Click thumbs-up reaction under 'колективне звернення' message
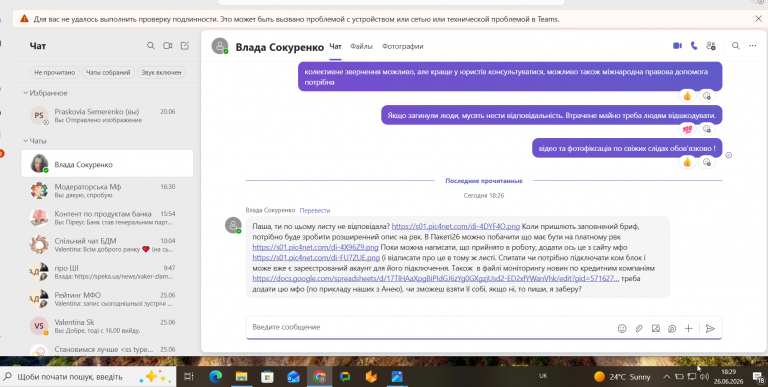768x387 pixels. [688, 96]
